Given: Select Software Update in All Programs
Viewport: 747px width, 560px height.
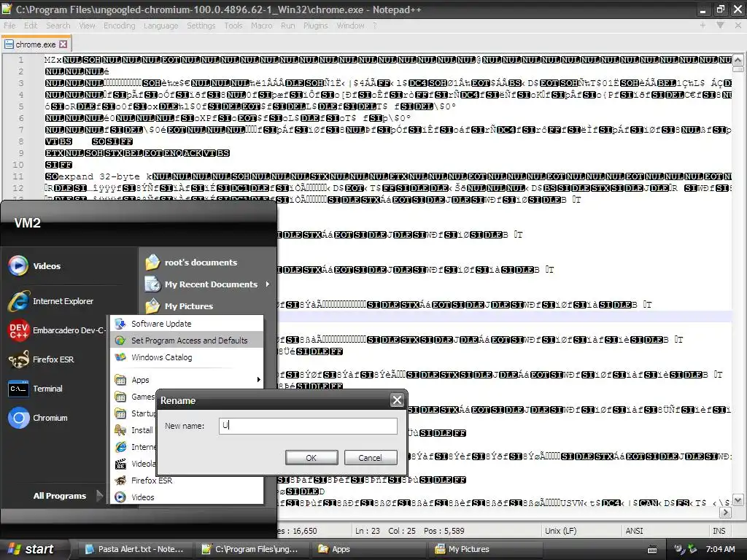Looking at the screenshot, I should tap(187, 323).
